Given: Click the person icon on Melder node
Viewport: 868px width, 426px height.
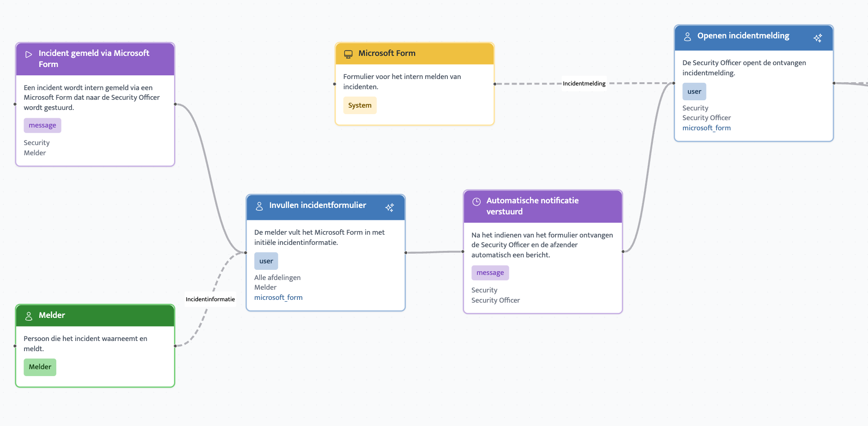Looking at the screenshot, I should (29, 316).
